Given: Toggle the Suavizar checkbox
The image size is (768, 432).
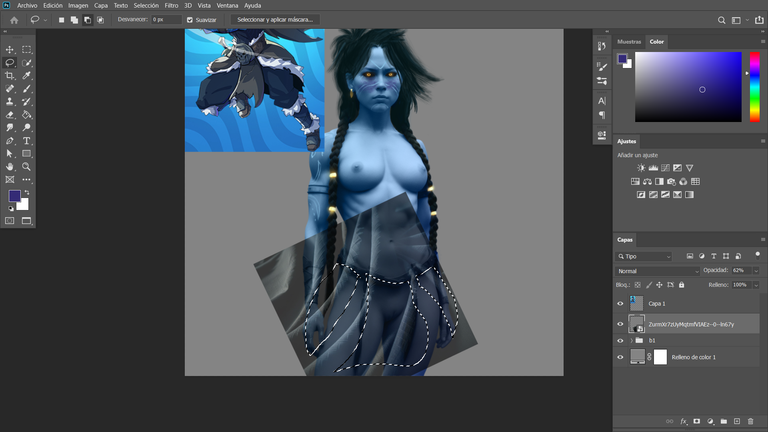Looking at the screenshot, I should coord(190,20).
